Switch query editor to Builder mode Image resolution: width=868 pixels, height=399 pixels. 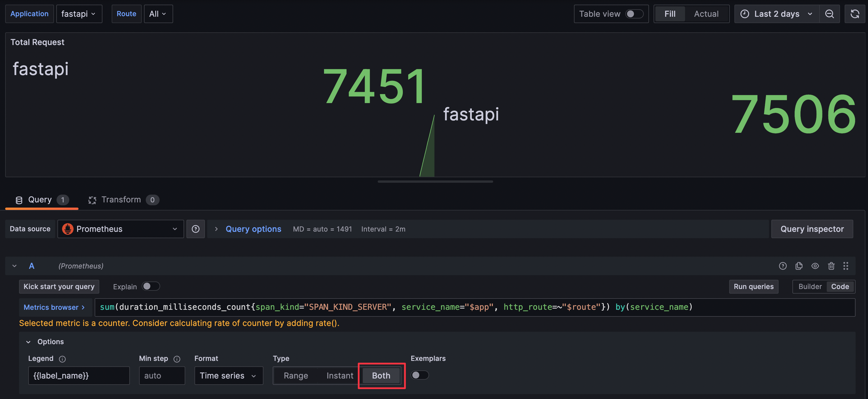[810, 286]
